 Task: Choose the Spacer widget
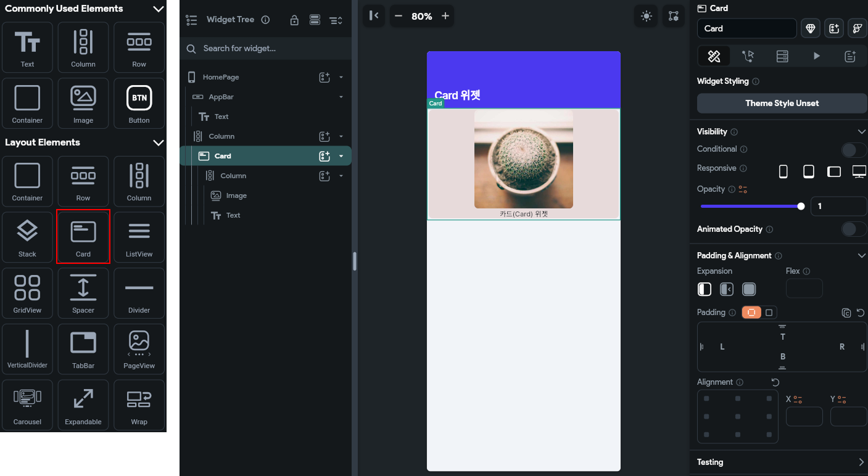click(x=83, y=293)
